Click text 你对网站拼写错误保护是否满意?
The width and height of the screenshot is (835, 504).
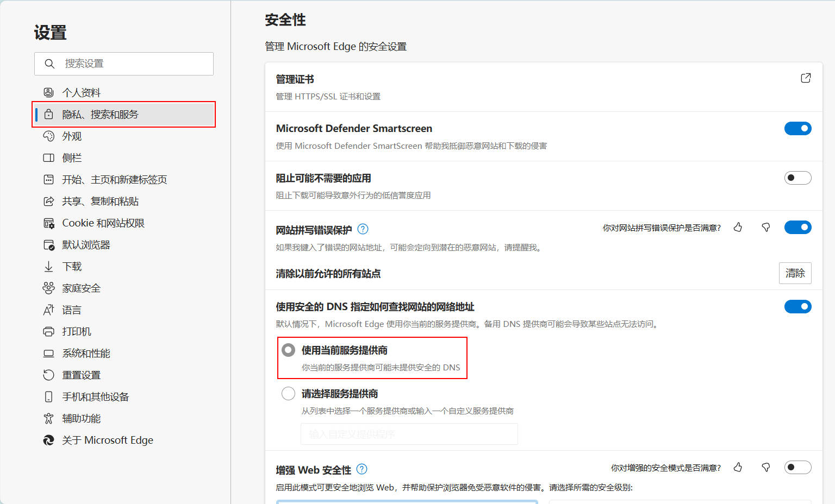click(x=662, y=228)
